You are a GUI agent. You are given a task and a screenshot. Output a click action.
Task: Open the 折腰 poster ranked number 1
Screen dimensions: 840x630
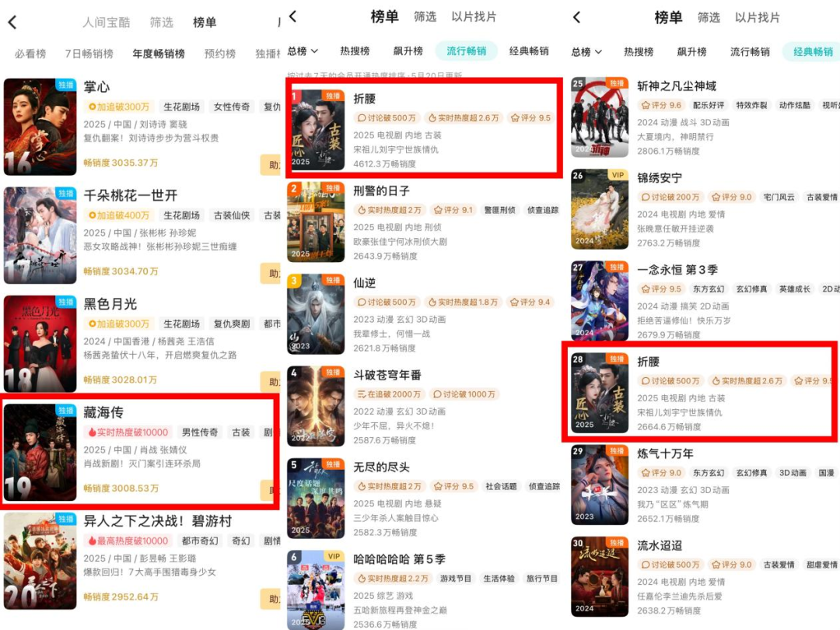tap(316, 130)
